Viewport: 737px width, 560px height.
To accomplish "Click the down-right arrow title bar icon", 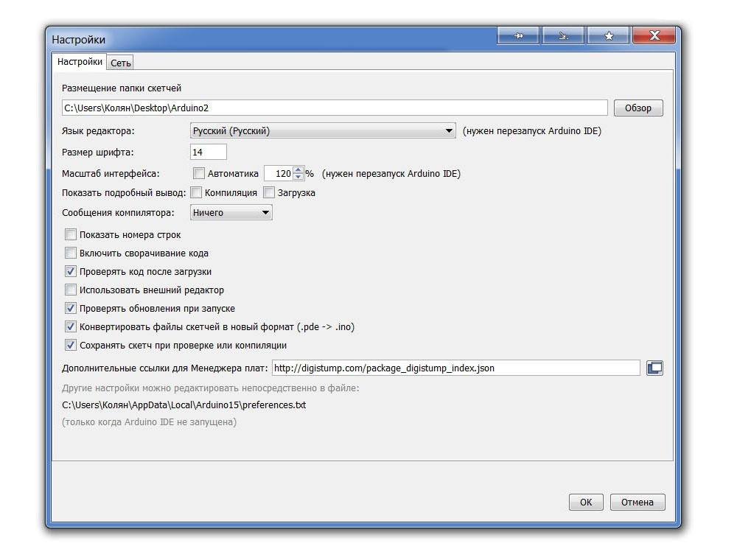I will (x=564, y=36).
